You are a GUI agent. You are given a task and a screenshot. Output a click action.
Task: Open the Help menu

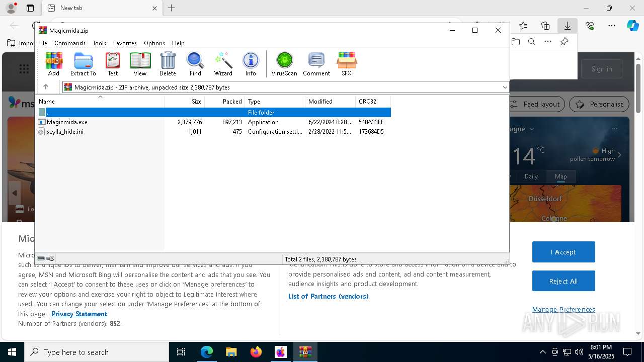[178, 43]
